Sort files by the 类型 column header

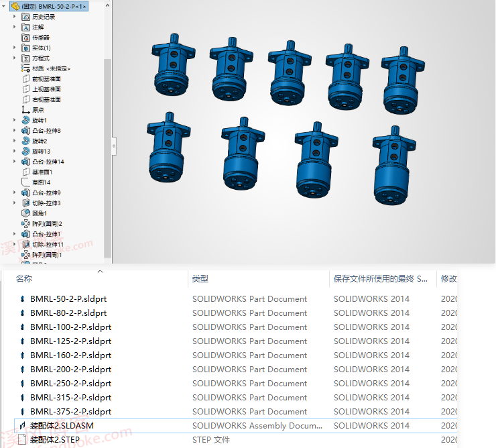point(200,278)
